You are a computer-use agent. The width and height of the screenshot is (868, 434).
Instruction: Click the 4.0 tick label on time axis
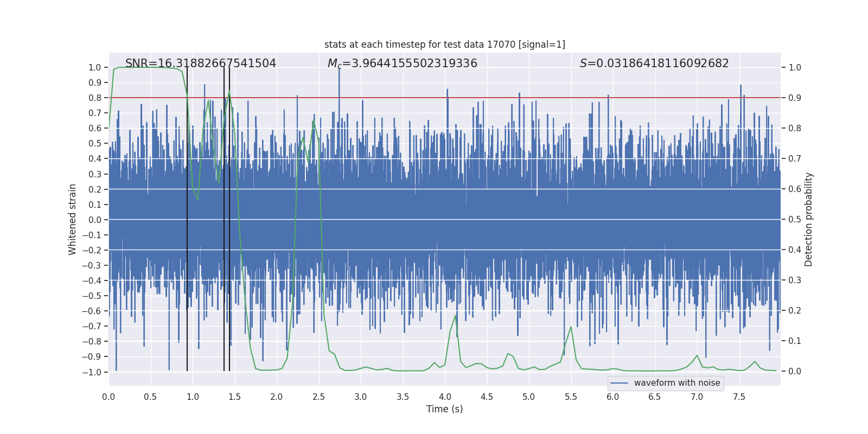(445, 397)
